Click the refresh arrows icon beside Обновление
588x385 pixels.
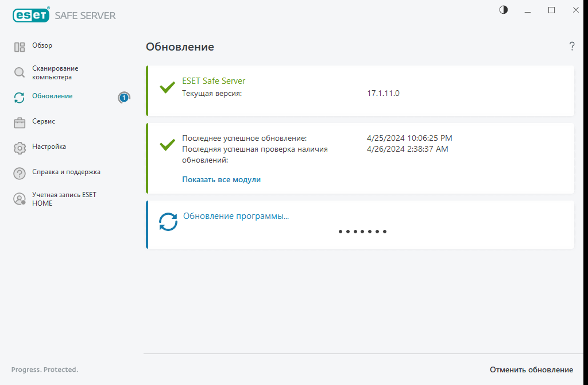(x=20, y=98)
